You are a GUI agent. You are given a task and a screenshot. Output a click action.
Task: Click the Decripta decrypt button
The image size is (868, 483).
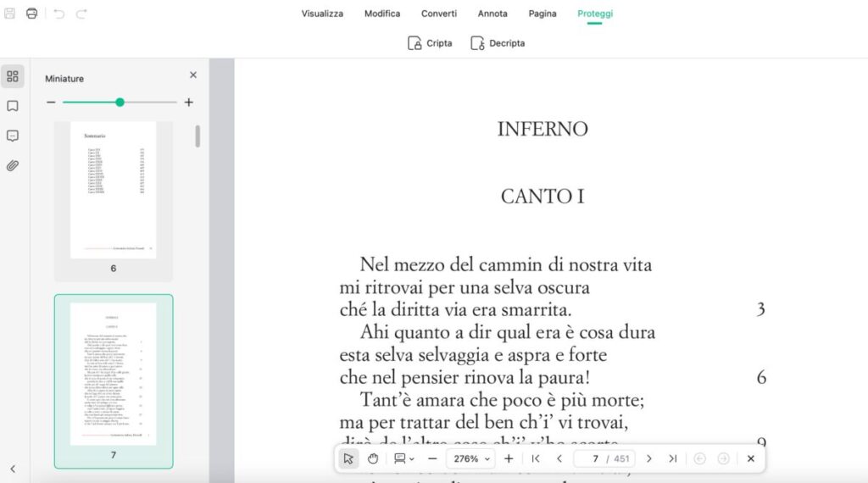click(498, 43)
